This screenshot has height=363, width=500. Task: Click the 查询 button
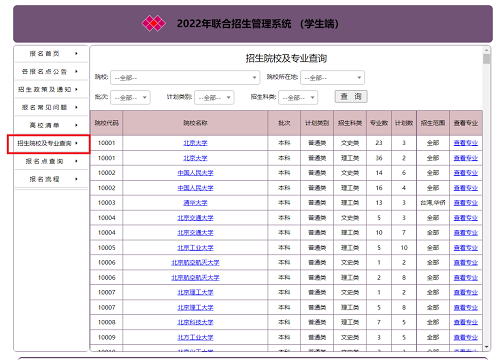point(351,97)
